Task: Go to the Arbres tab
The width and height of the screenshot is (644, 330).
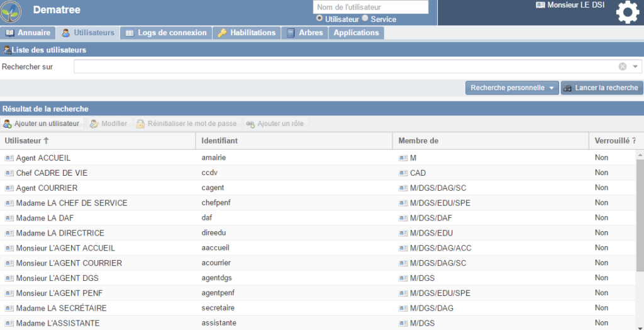Action: [x=304, y=33]
